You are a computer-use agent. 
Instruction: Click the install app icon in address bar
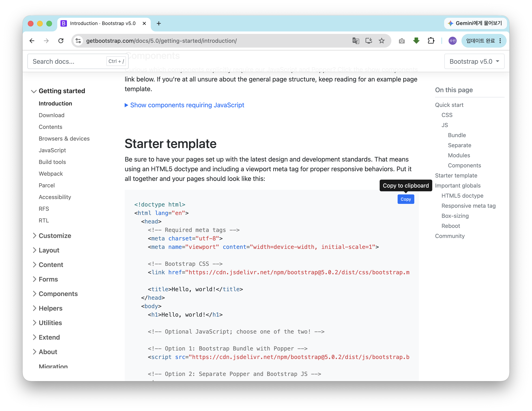coord(369,41)
